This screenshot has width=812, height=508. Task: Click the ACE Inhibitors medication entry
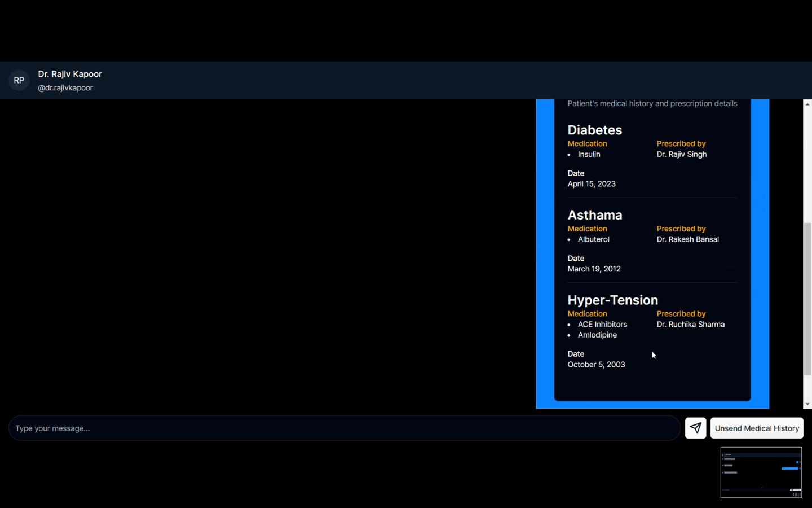pyautogui.click(x=602, y=325)
